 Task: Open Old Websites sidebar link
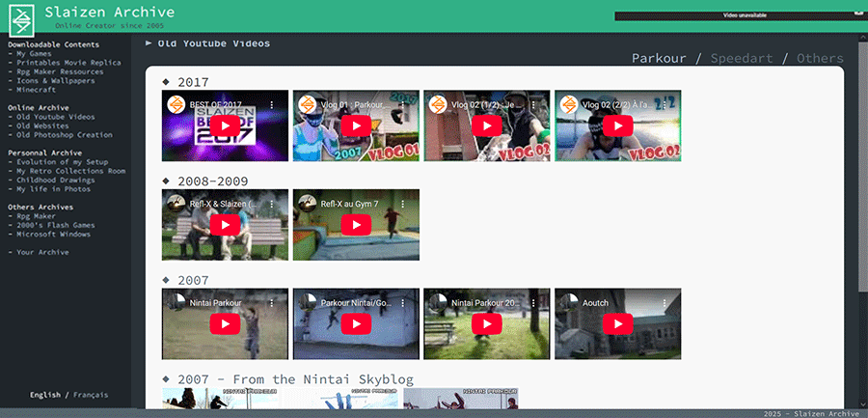click(41, 125)
